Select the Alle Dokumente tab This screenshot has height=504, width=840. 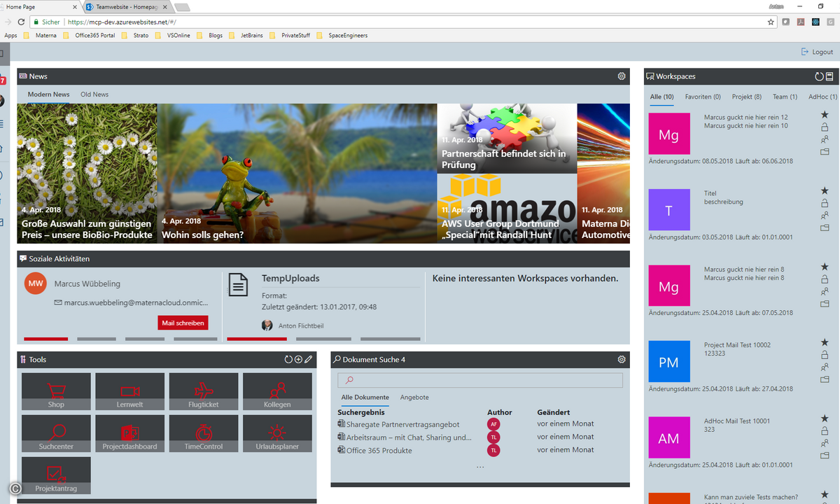pos(365,398)
